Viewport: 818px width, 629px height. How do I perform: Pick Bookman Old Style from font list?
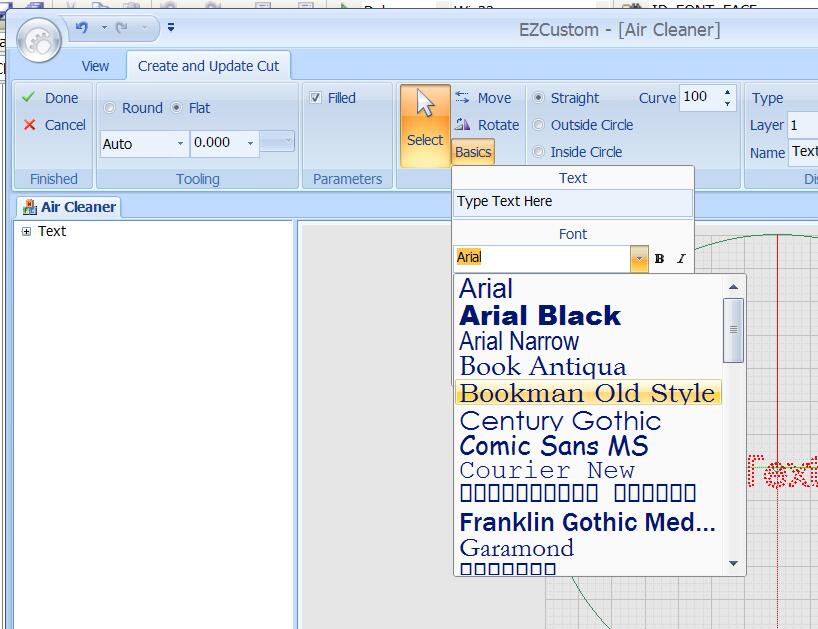click(x=587, y=393)
